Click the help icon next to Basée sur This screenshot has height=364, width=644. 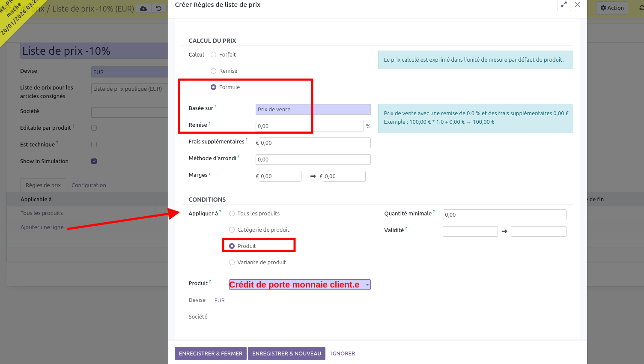215,107
